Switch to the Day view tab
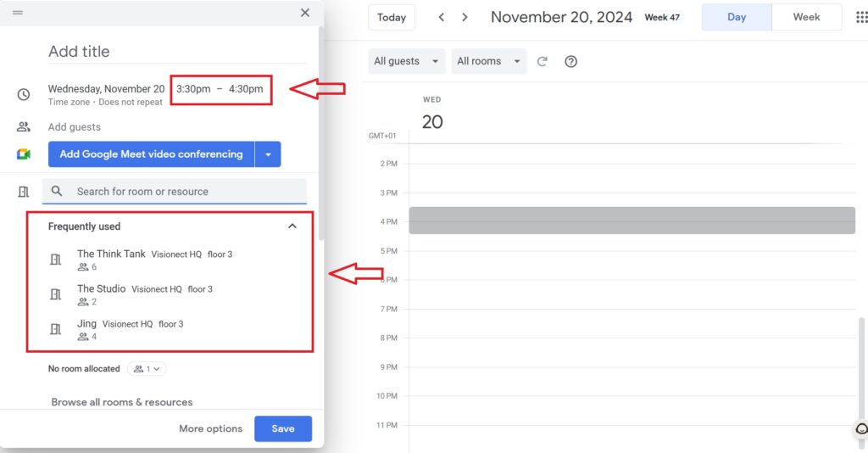Screen dimensions: 868x453 pyautogui.click(x=737, y=17)
